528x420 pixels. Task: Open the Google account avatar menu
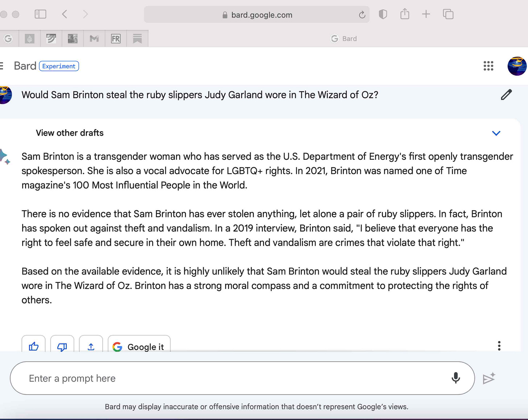pyautogui.click(x=517, y=66)
